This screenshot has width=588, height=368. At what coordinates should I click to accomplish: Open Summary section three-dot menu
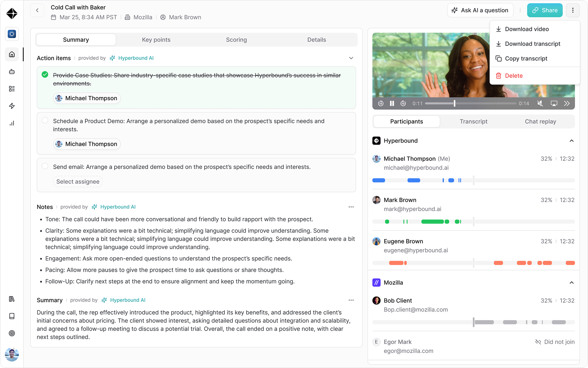point(351,300)
